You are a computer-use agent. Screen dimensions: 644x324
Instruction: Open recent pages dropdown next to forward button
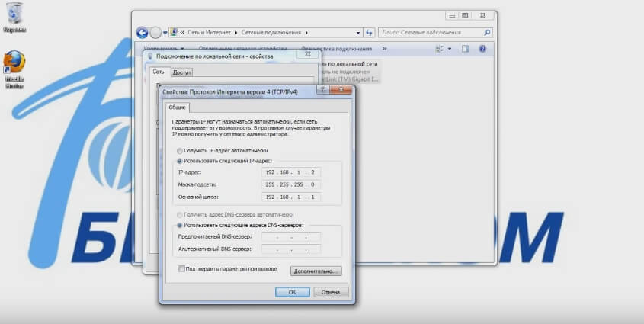[165, 33]
